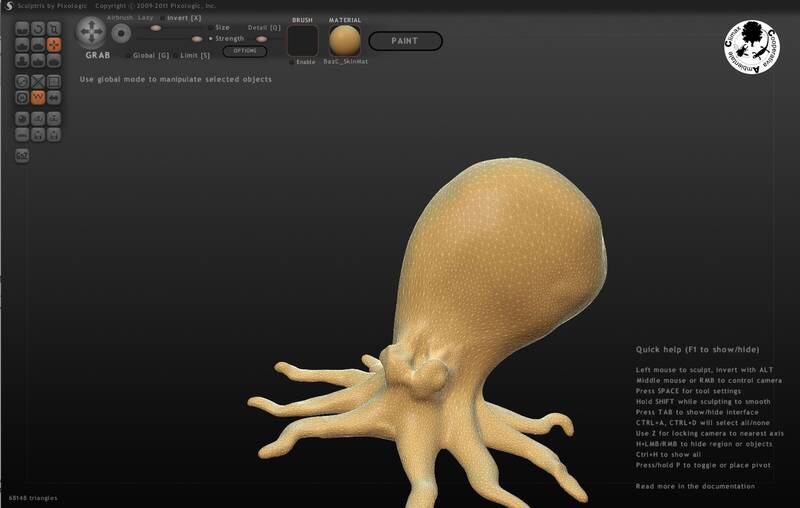Select the Rotate tool icon
This screenshot has width=800, height=508.
(x=39, y=28)
